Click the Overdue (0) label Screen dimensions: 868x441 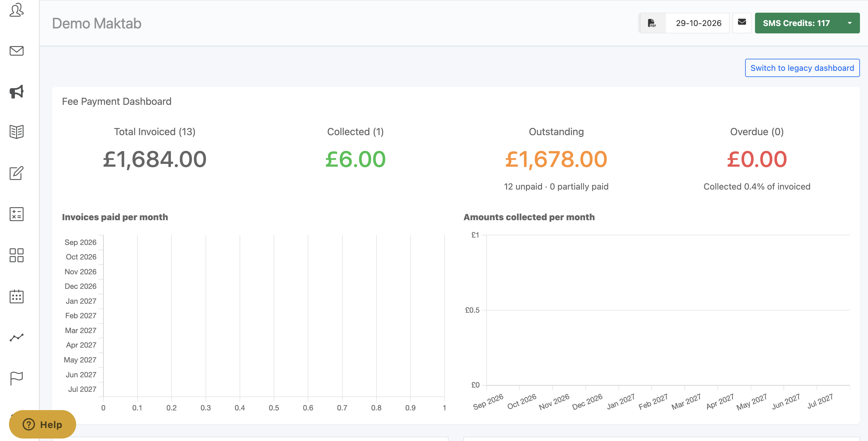(757, 132)
